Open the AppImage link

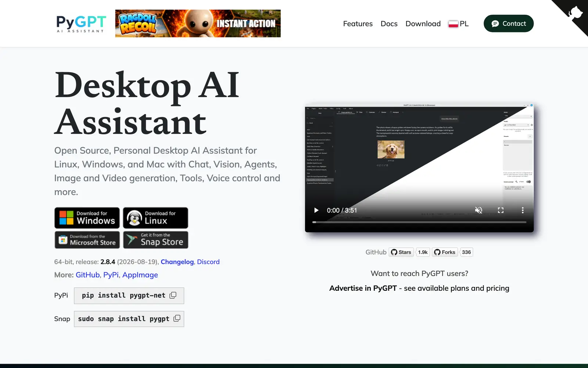[x=140, y=275]
